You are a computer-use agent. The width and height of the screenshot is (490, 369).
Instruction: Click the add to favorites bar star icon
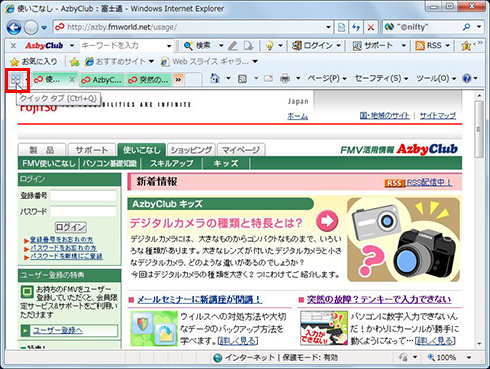coord(75,62)
